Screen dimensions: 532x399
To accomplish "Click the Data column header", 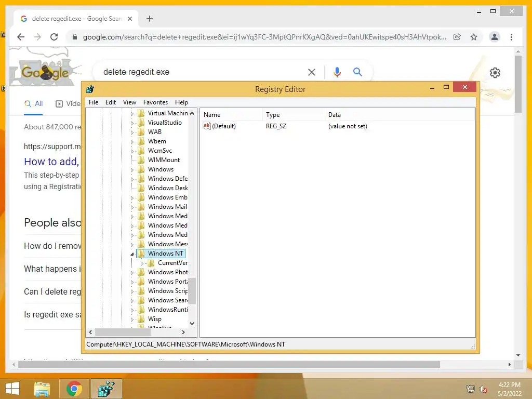I will tap(400, 115).
